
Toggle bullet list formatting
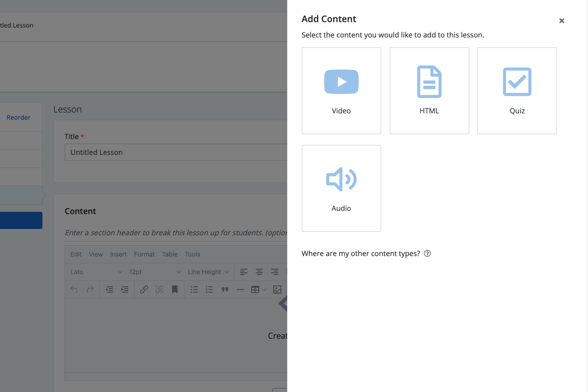click(194, 289)
